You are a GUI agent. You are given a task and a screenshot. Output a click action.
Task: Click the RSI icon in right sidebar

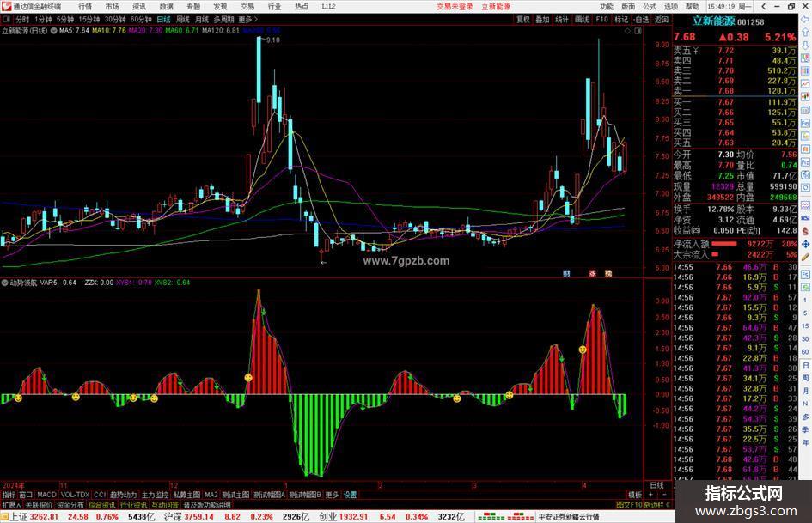(x=805, y=218)
